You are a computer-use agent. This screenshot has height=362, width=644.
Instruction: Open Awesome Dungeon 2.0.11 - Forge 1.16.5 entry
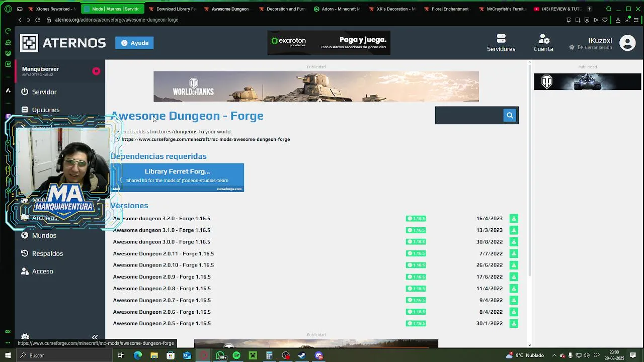tap(164, 253)
